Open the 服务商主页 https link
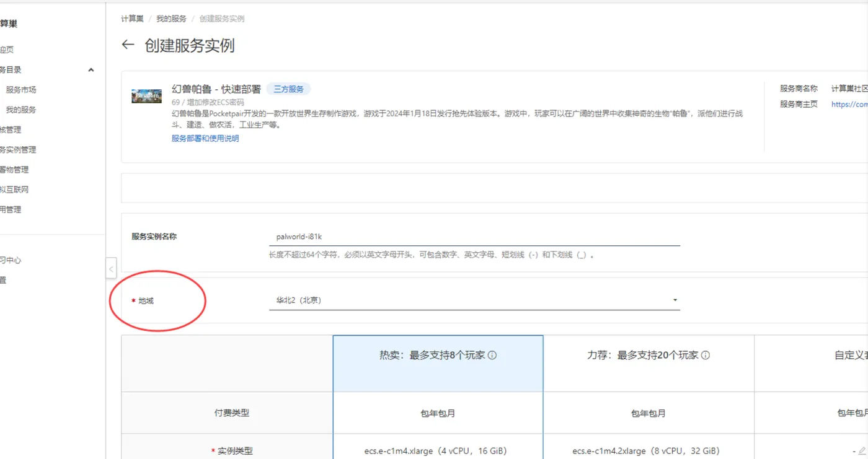 pyautogui.click(x=849, y=104)
